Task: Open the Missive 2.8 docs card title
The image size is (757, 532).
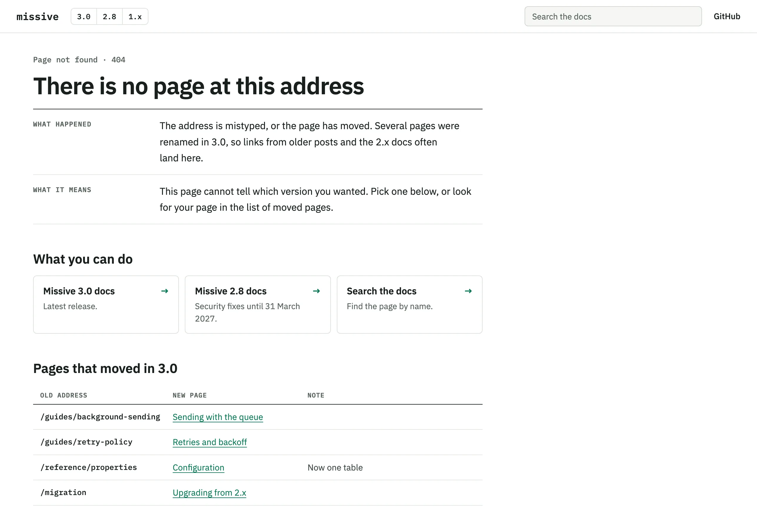Action: point(230,291)
